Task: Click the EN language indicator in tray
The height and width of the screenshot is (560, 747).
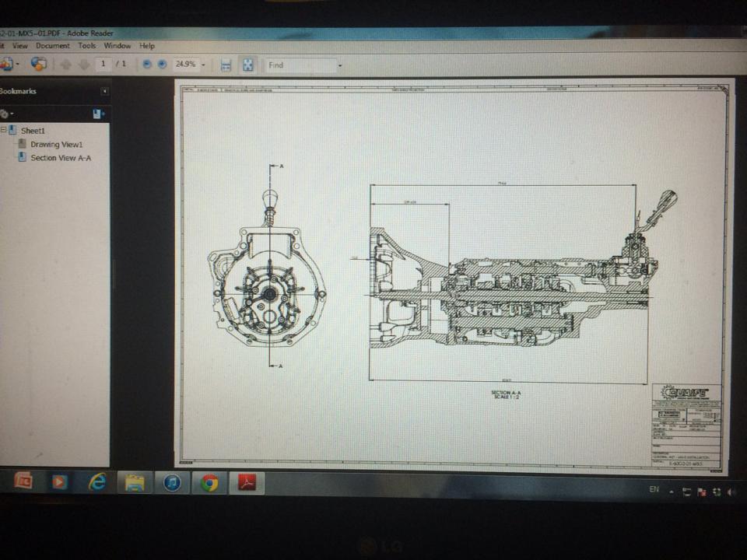Action: click(654, 489)
